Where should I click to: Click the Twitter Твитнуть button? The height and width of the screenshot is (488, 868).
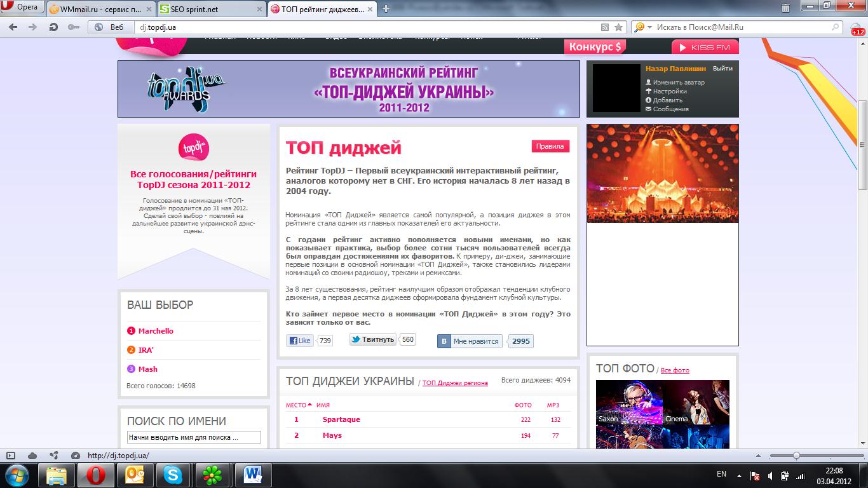click(x=373, y=339)
